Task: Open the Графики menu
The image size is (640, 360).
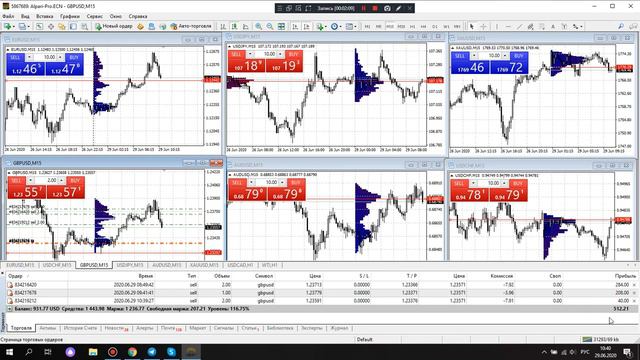Action: pos(70,16)
